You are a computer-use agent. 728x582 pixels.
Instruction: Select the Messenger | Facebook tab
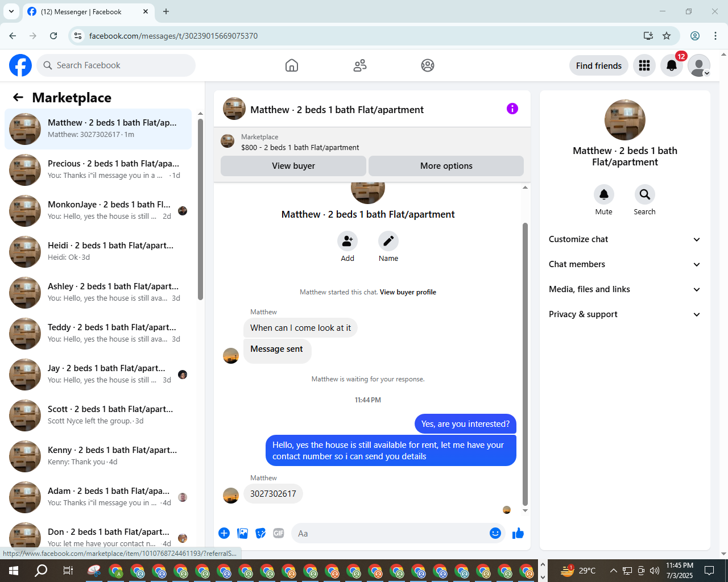click(x=88, y=11)
